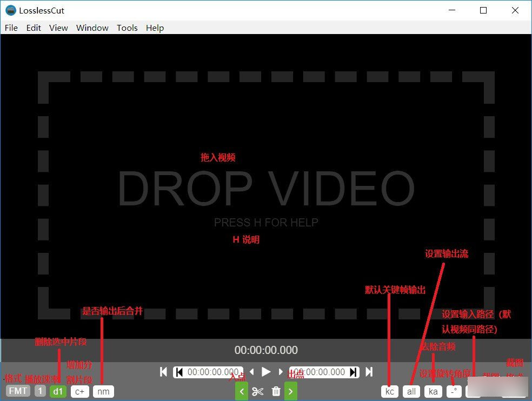Screen dimensions: 532x401
Task: Set cut end with green right arrow
Action: pyautogui.click(x=290, y=391)
